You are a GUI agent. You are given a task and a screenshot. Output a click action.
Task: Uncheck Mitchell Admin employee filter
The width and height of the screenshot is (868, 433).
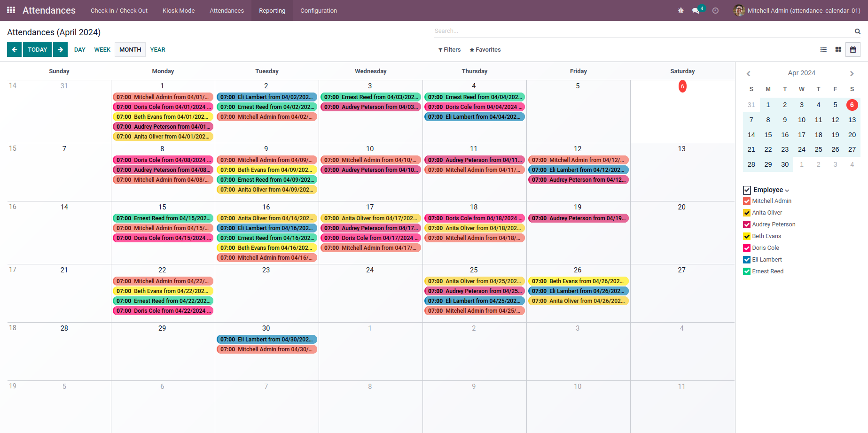747,201
